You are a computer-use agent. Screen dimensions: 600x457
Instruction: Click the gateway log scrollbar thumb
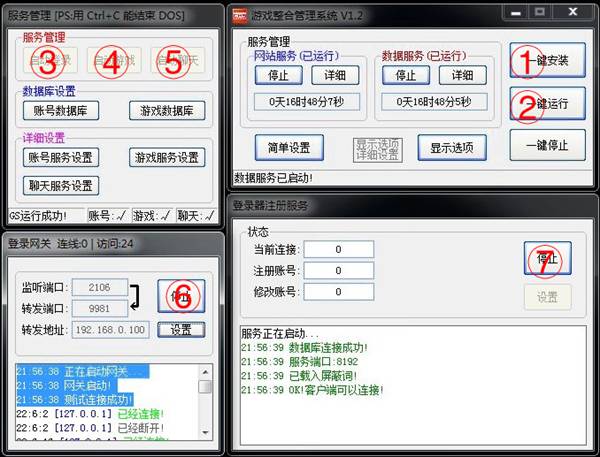click(205, 387)
